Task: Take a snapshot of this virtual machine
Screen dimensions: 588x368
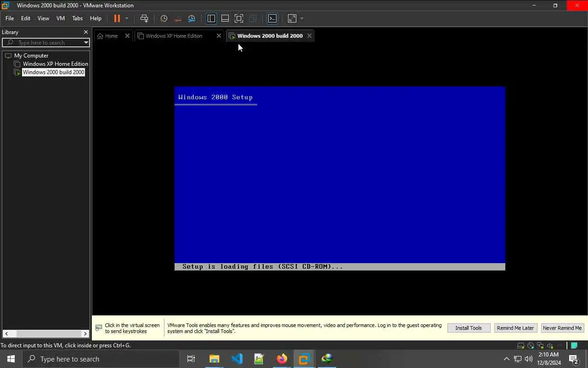Action: [164, 18]
